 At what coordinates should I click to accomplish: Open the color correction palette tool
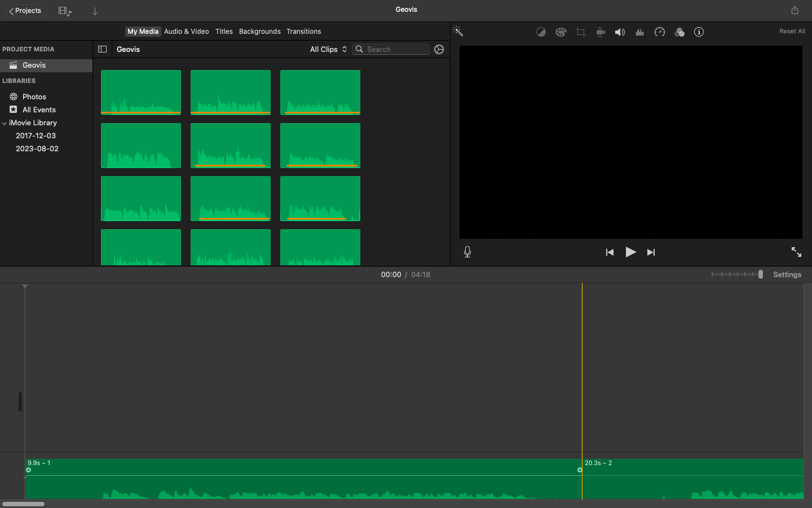tap(561, 32)
